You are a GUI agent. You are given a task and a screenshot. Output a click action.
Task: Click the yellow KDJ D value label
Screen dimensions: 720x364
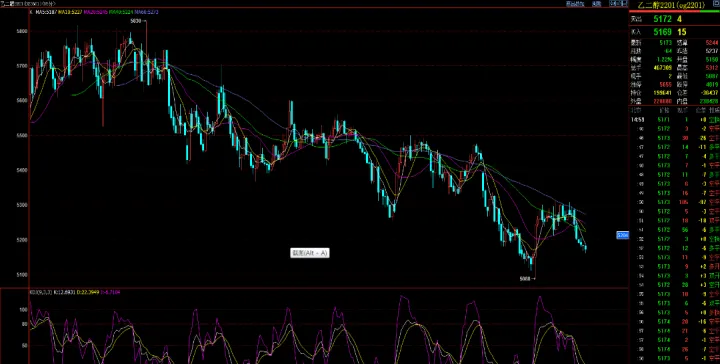tap(88, 291)
